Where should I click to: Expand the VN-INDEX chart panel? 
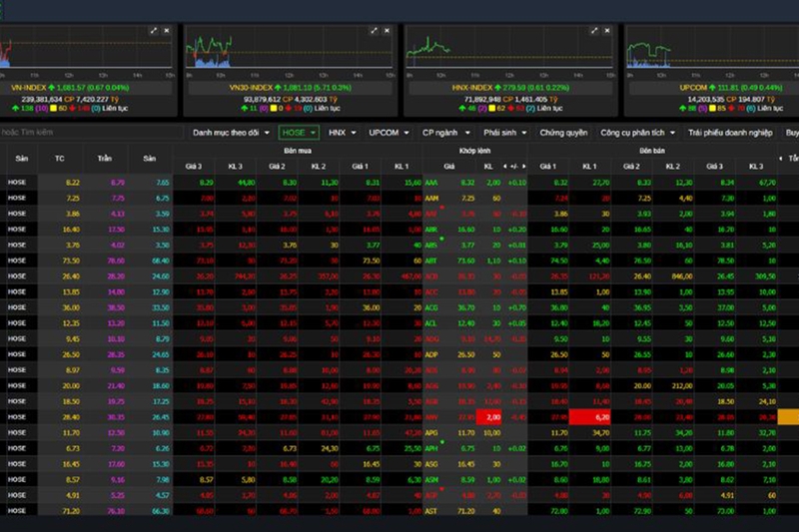pyautogui.click(x=154, y=31)
